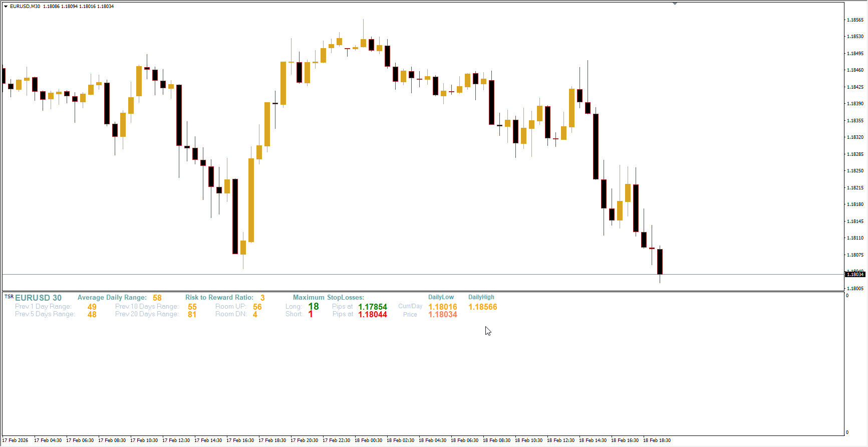Select the DailyHigh value 1.18566
The image size is (868, 447).
483,307
